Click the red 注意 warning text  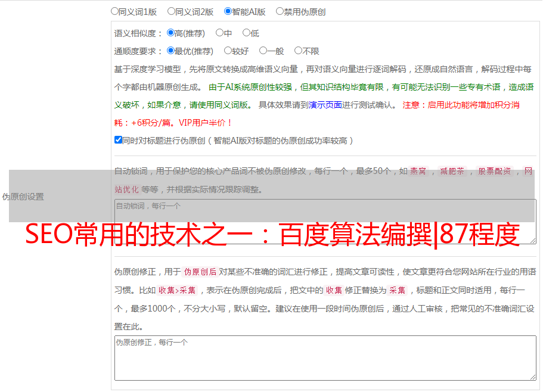click(x=317, y=114)
